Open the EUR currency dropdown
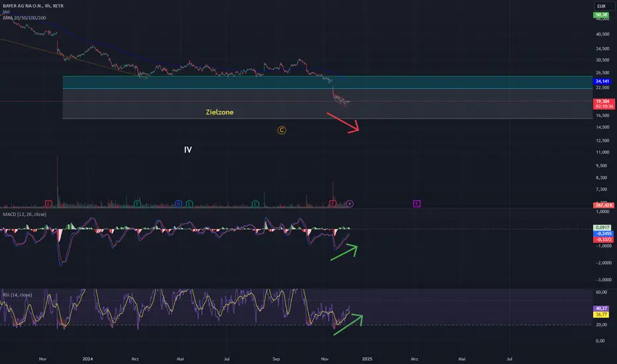The height and width of the screenshot is (364, 617). 601,6
